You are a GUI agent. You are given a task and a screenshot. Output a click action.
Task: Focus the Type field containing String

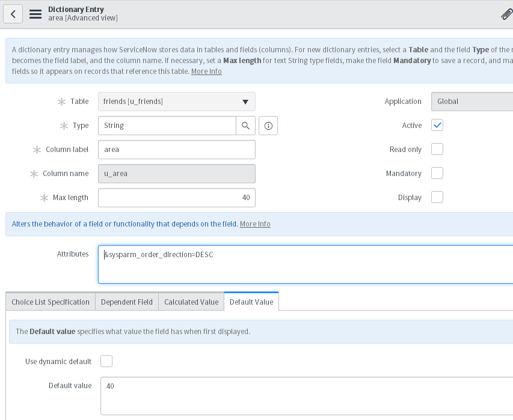(x=167, y=126)
